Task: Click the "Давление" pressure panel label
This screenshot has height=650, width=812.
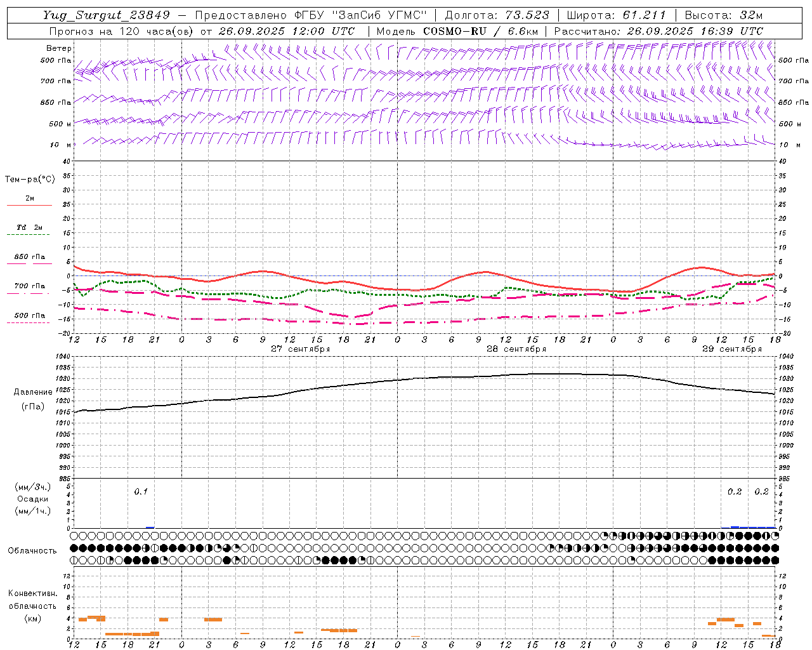Action: pos(33,392)
